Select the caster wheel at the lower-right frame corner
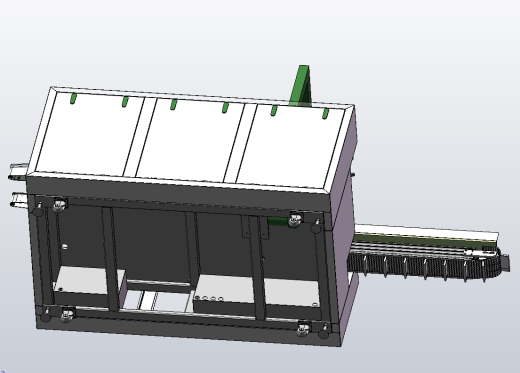 point(304,329)
